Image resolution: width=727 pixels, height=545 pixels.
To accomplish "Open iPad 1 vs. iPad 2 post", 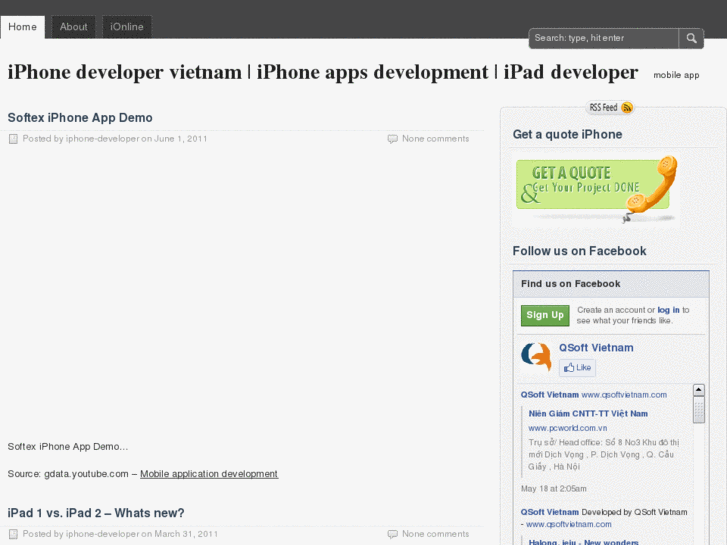I will 96,513.
